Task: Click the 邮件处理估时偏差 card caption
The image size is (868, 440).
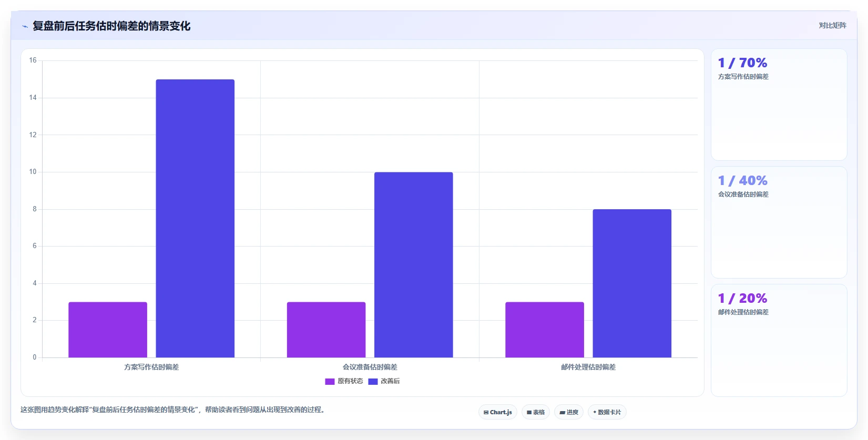Action: click(x=743, y=312)
